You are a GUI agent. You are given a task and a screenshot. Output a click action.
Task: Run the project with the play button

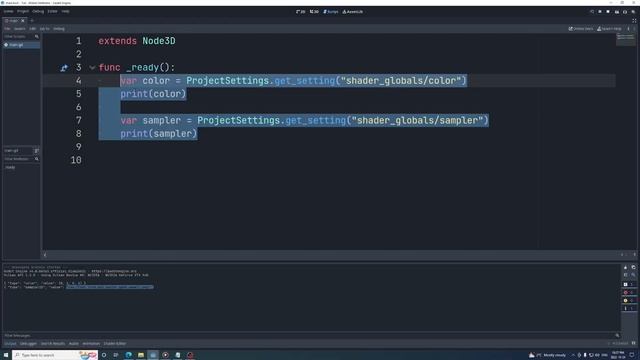tap(592, 12)
